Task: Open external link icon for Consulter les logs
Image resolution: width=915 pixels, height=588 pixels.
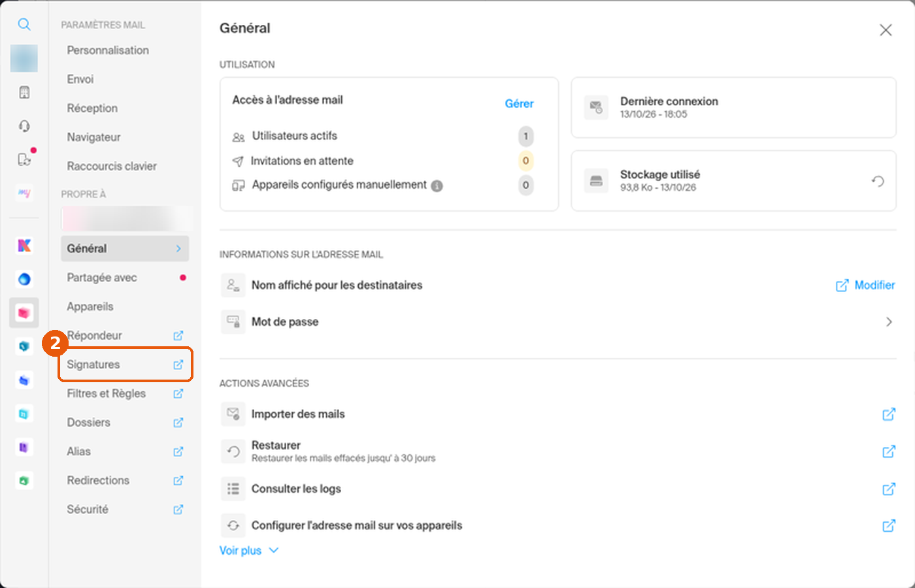Action: click(x=889, y=489)
